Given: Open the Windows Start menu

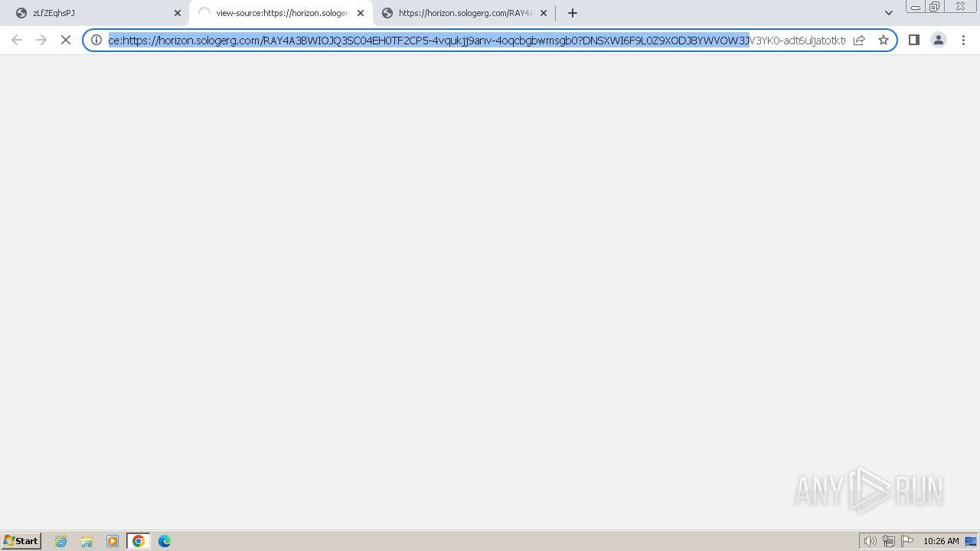Looking at the screenshot, I should pos(21,541).
